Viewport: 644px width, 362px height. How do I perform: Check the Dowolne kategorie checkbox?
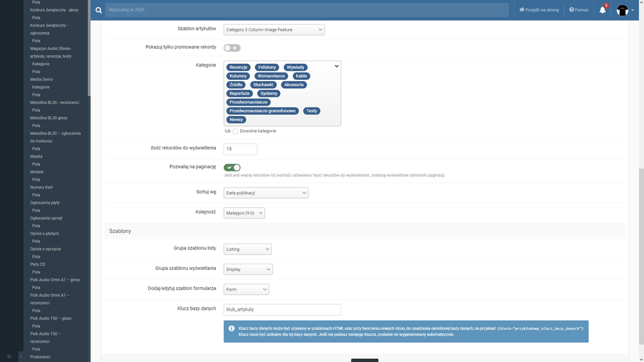coord(236,131)
